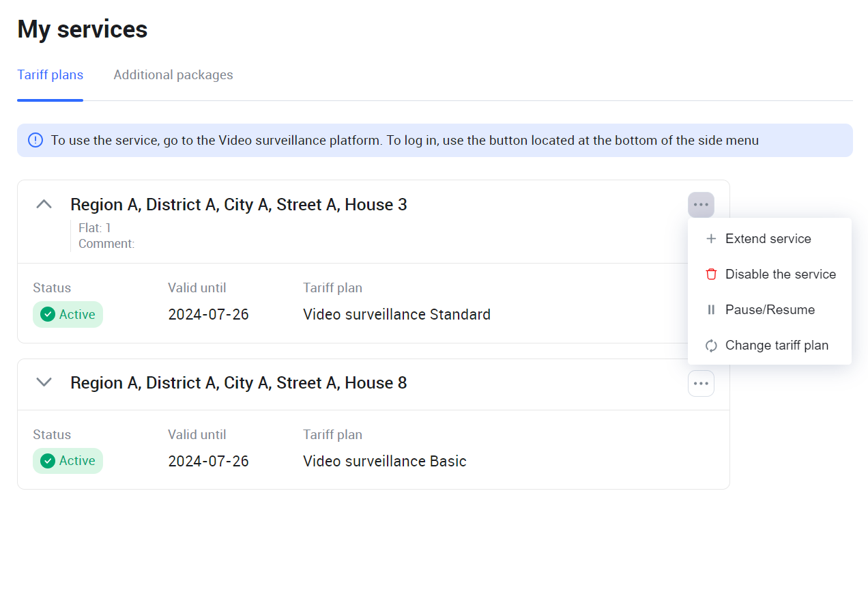The width and height of the screenshot is (868, 590).
Task: Select Extend service from the menu
Action: [768, 239]
